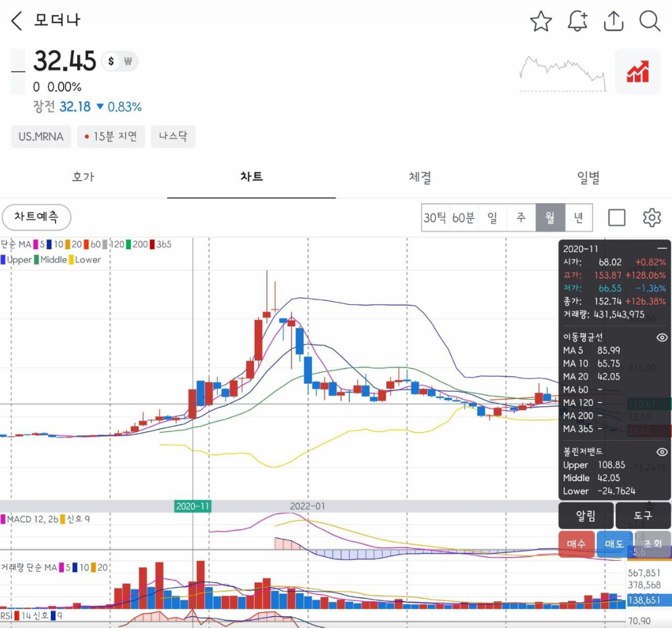Click Bollinger Upper blue legend swatch
672x628 pixels.
(3, 260)
